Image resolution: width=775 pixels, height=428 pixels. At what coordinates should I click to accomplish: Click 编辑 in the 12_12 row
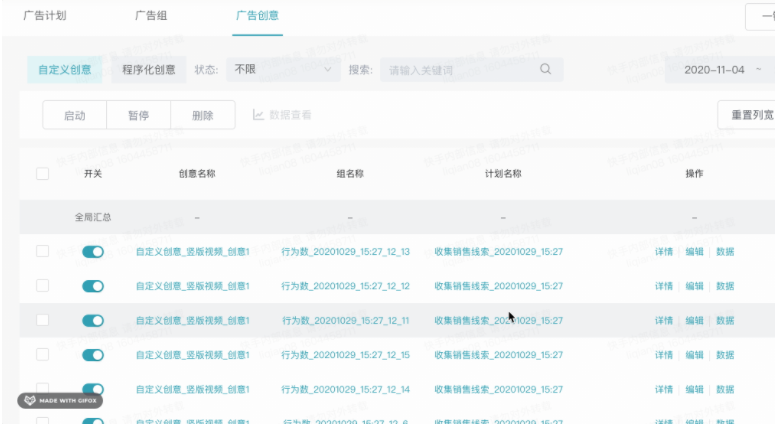(x=694, y=286)
